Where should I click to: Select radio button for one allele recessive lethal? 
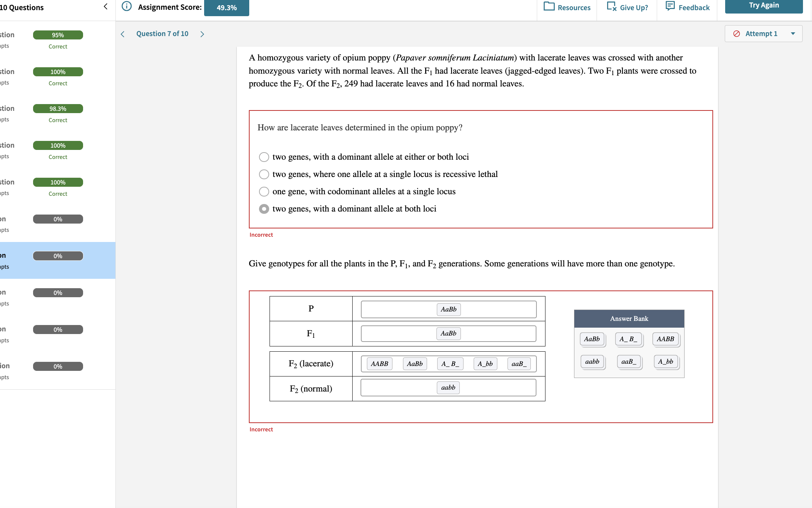tap(264, 173)
